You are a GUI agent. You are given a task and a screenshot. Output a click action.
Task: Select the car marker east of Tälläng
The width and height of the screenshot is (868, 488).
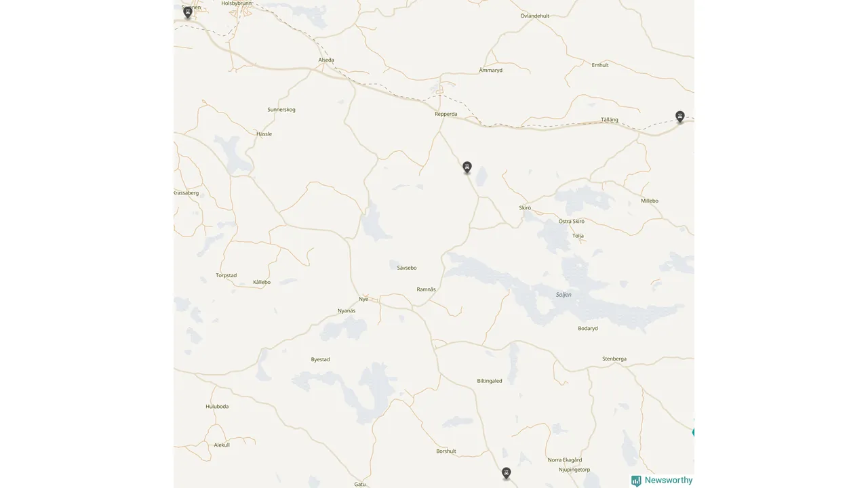(679, 117)
